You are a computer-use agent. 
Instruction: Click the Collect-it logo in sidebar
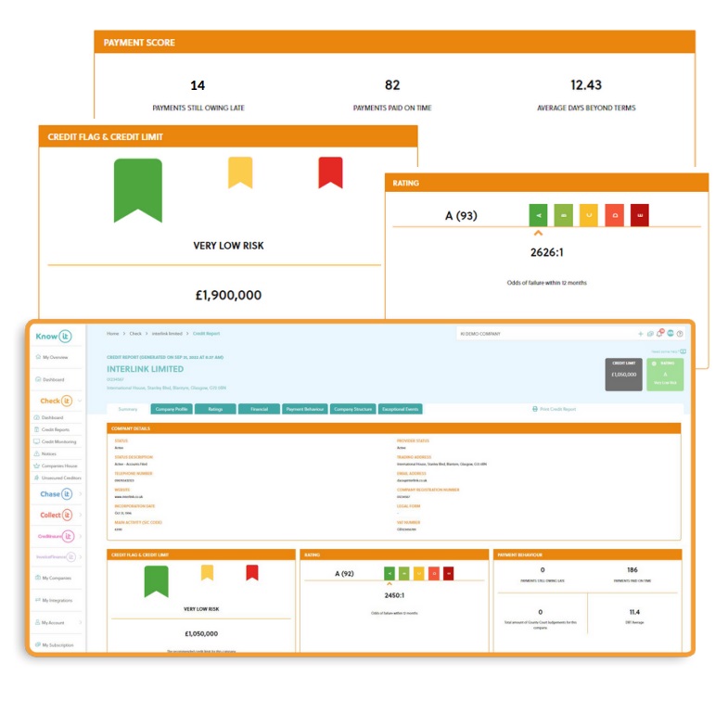[x=57, y=515]
